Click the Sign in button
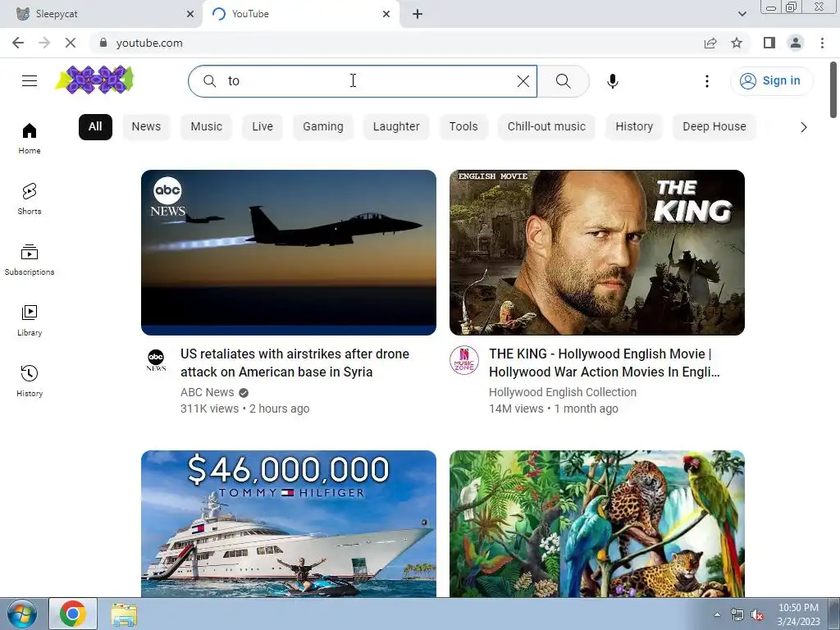Viewport: 840px width, 630px height. [x=771, y=81]
